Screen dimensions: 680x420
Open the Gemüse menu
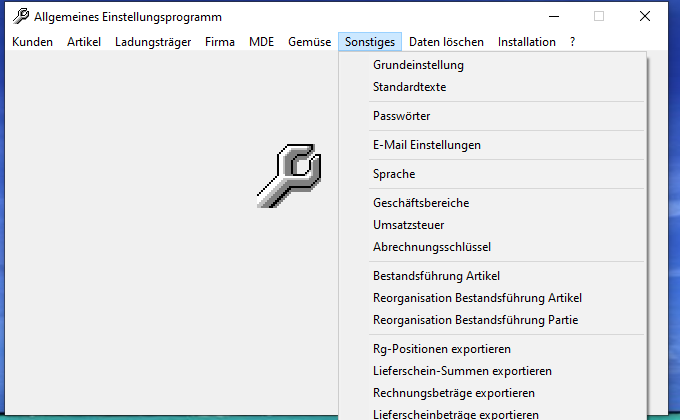pos(310,42)
